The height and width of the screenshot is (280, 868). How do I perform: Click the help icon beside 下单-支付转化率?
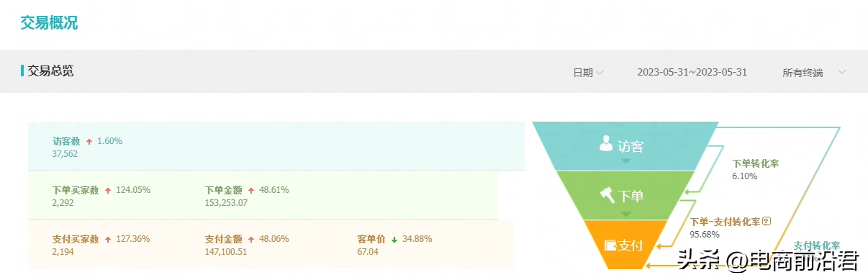[767, 222]
